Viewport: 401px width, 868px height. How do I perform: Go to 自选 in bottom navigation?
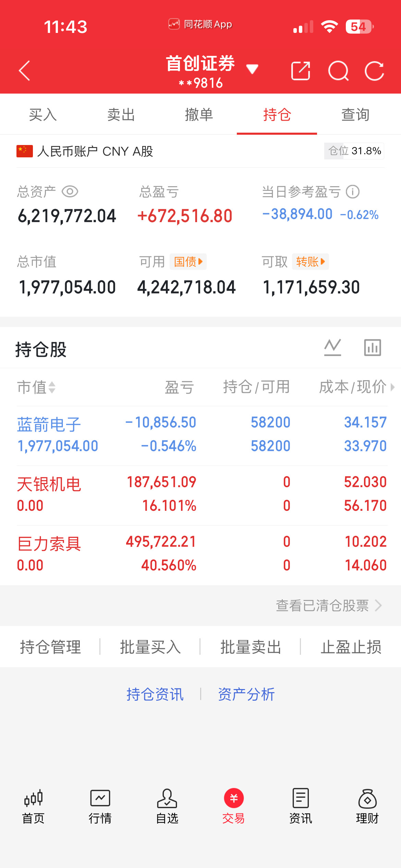[167, 807]
